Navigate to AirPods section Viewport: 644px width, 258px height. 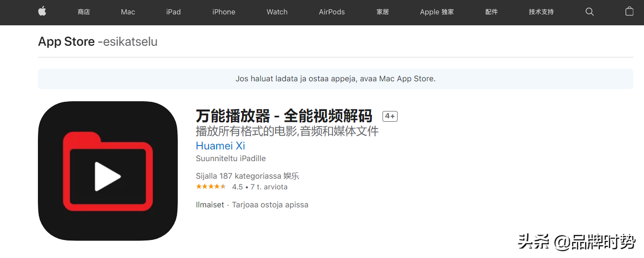[x=331, y=12]
